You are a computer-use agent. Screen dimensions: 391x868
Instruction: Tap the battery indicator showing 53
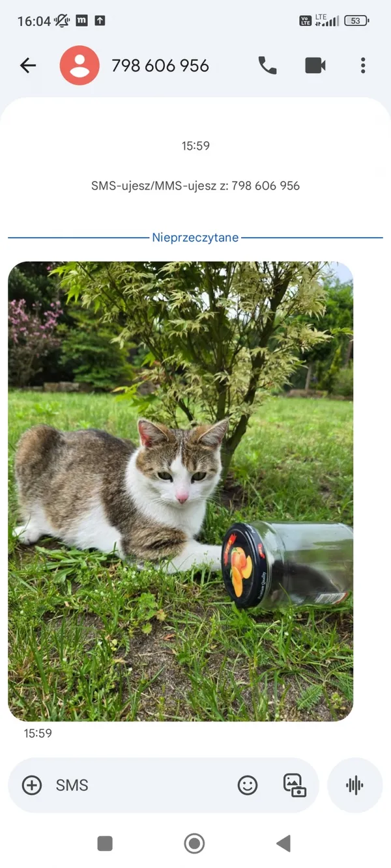click(x=356, y=21)
